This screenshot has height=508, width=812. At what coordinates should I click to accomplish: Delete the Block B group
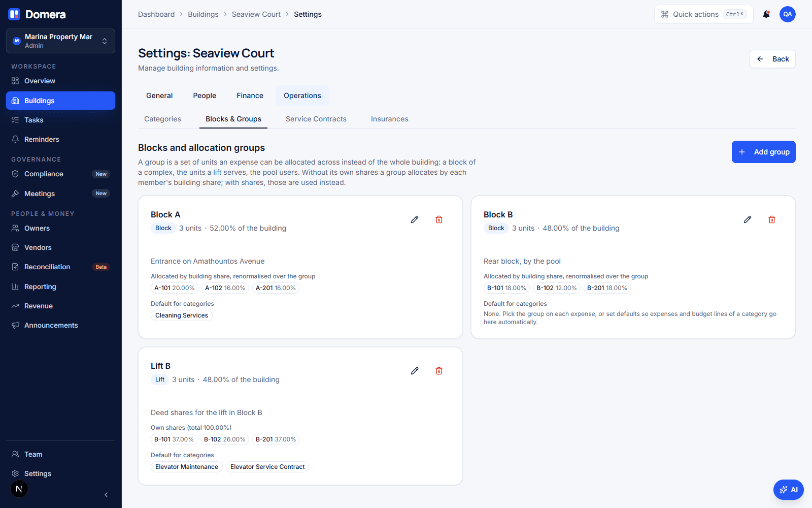[772, 219]
